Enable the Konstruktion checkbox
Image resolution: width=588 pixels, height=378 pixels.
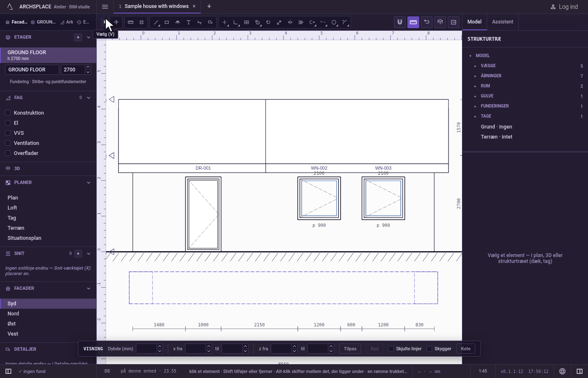8,113
